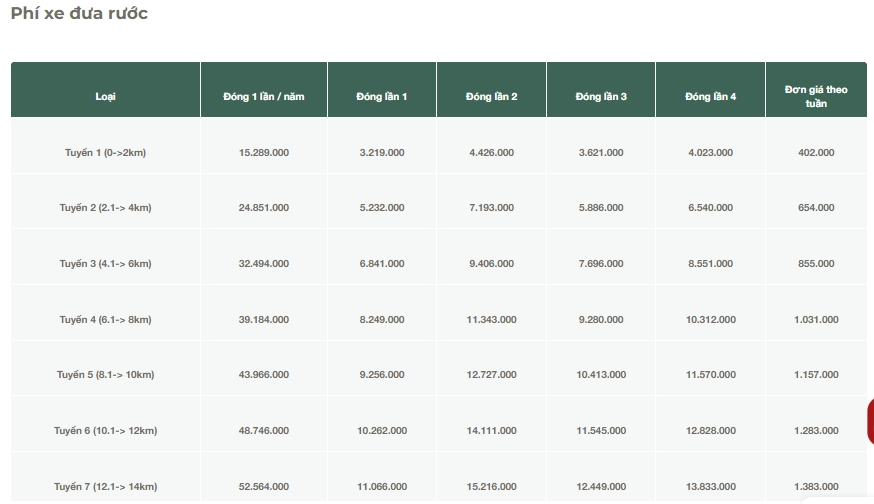Screen dimensions: 874x504
Task: Click the "Đóng lần 1" column header
Action: pyautogui.click(x=382, y=97)
